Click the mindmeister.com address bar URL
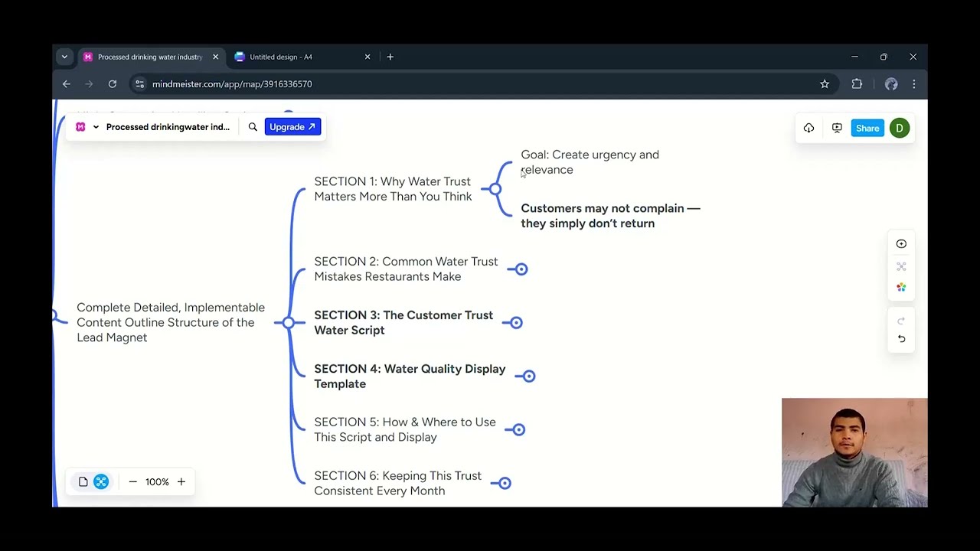The height and width of the screenshot is (551, 980). point(232,84)
